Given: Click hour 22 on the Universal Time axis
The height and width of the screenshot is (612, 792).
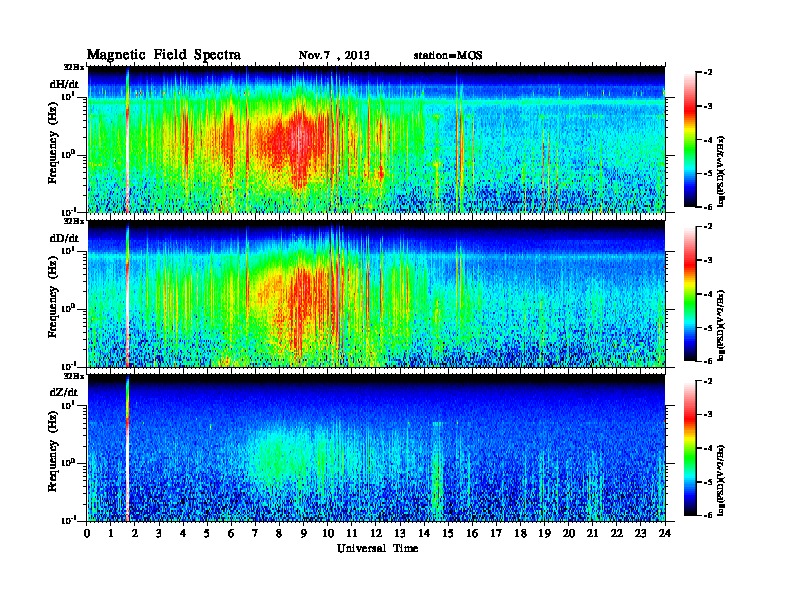Looking at the screenshot, I should coord(617,534).
